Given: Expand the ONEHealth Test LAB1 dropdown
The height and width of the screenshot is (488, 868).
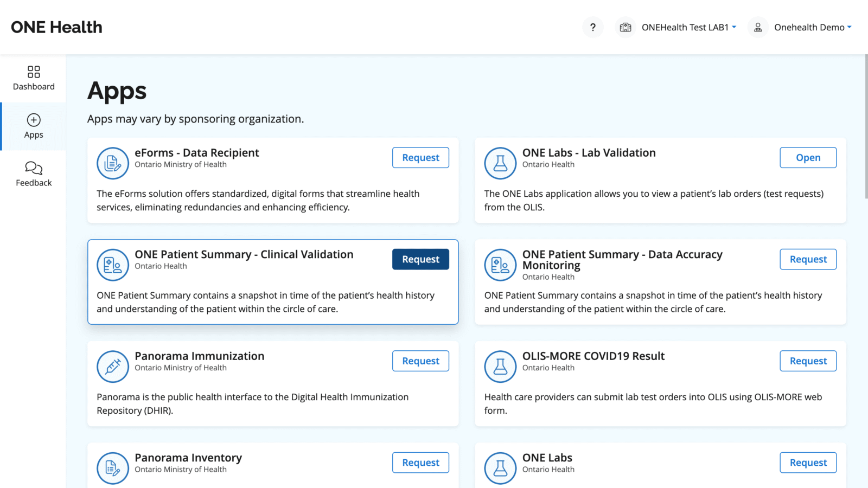Looking at the screenshot, I should point(689,27).
